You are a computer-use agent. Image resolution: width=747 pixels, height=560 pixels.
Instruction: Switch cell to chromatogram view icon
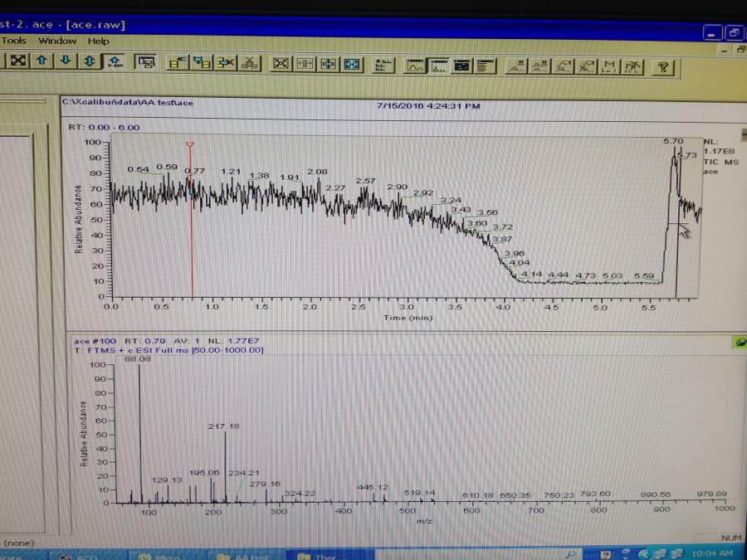(414, 66)
